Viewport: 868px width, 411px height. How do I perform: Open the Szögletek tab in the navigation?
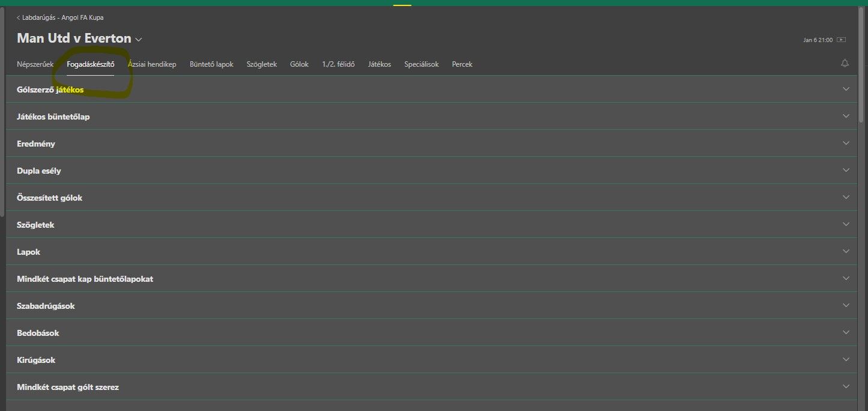262,64
